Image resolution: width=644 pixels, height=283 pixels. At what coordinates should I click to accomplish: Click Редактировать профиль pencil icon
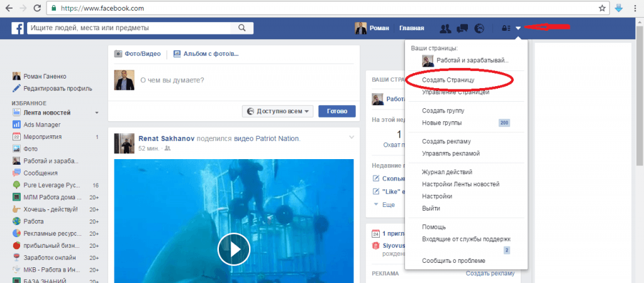pos(16,88)
